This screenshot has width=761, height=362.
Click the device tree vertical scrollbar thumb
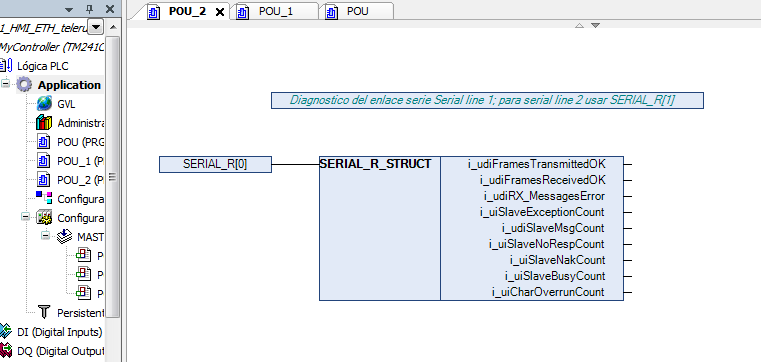113,176
